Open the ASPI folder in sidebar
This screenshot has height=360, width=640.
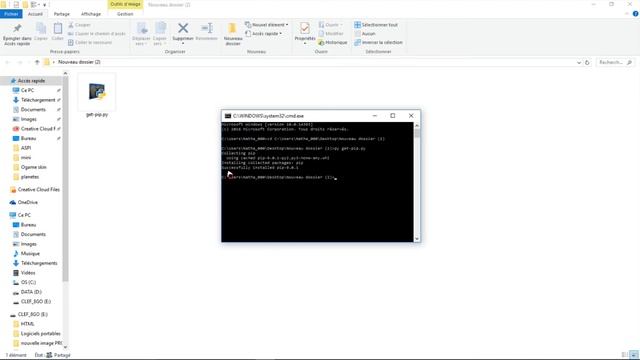(x=26, y=148)
